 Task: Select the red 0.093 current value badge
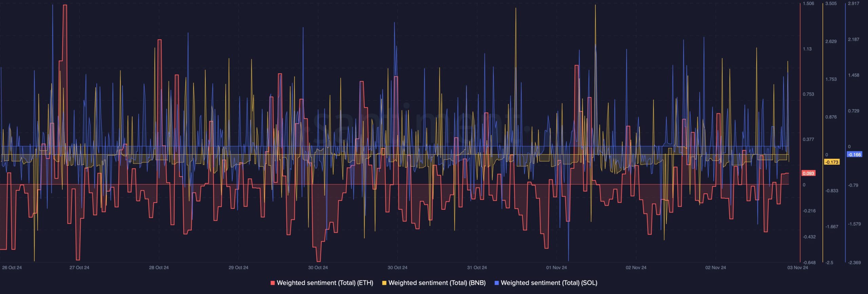(808, 173)
